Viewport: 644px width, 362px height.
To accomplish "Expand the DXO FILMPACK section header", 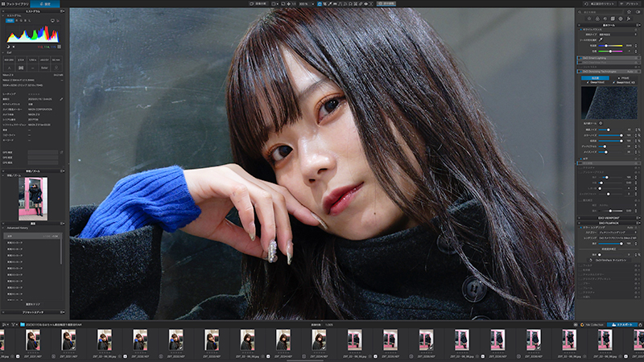I will [609, 223].
